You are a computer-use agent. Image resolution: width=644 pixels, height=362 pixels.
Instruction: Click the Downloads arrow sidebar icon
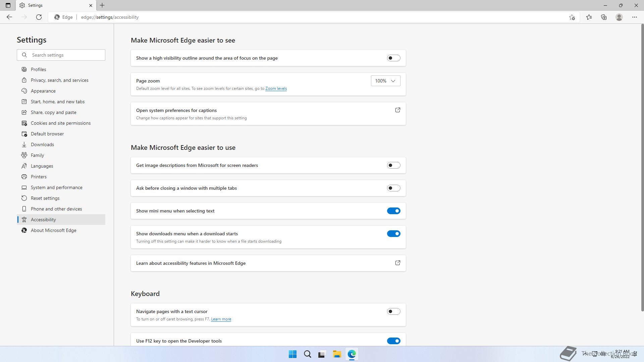24,144
